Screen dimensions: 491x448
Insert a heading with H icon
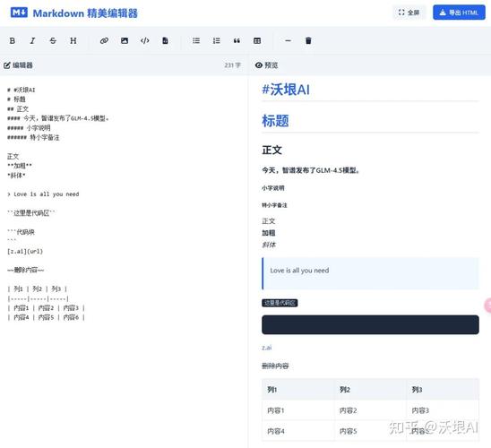[73, 40]
